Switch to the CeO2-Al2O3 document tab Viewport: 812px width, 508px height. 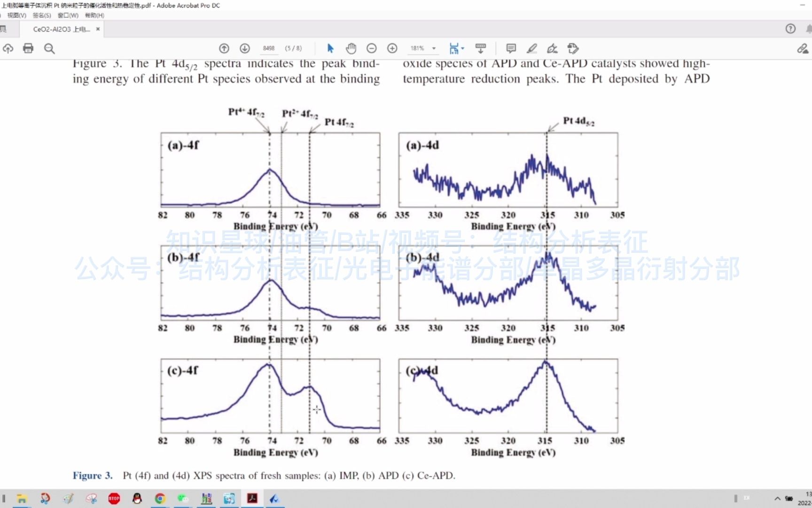62,29
